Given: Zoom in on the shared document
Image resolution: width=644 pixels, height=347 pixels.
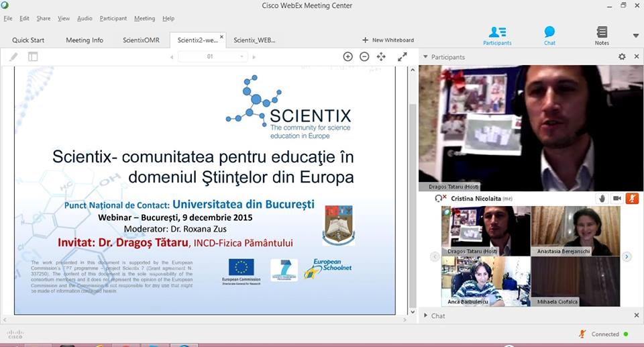Looking at the screenshot, I should [x=348, y=57].
